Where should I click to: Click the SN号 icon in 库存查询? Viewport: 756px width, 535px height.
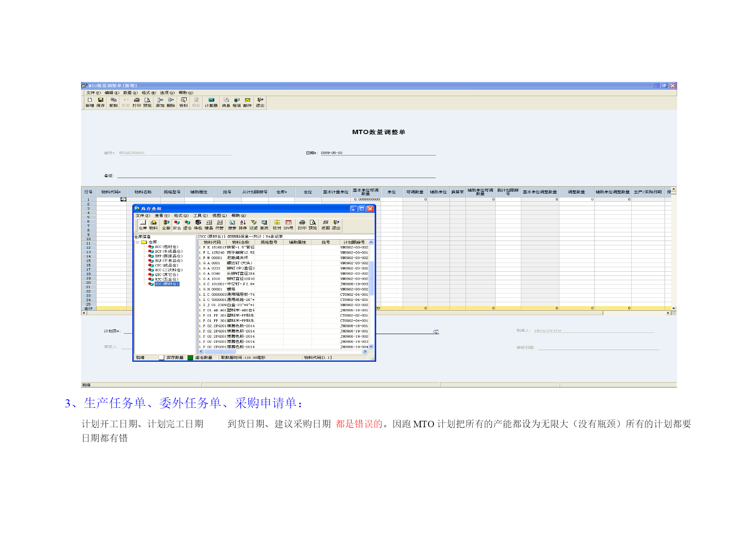[x=288, y=225]
